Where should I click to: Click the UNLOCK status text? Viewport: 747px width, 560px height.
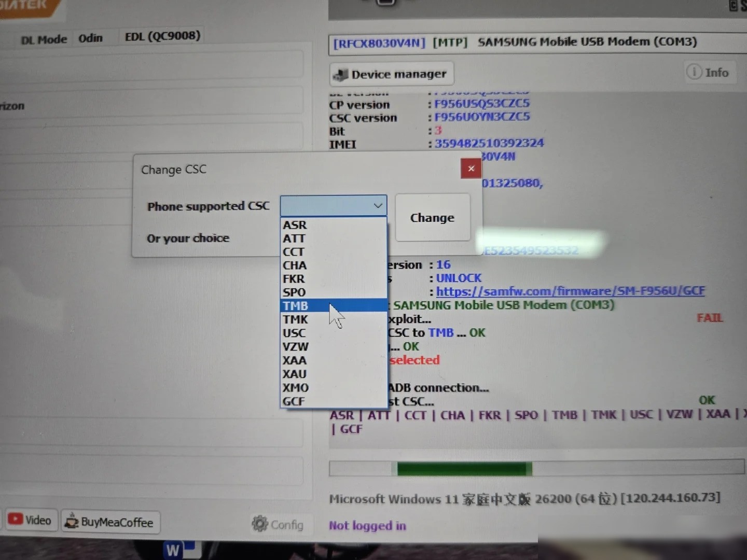click(x=459, y=278)
